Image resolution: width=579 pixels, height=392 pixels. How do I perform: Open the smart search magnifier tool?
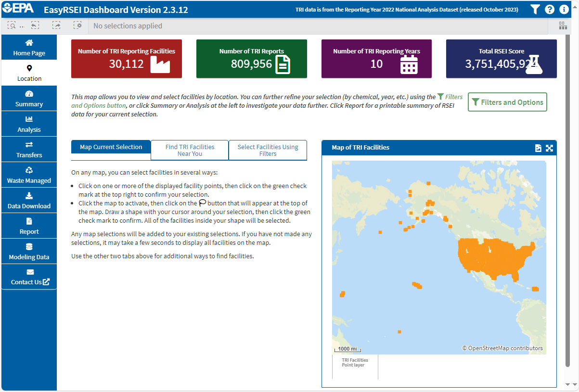point(12,25)
